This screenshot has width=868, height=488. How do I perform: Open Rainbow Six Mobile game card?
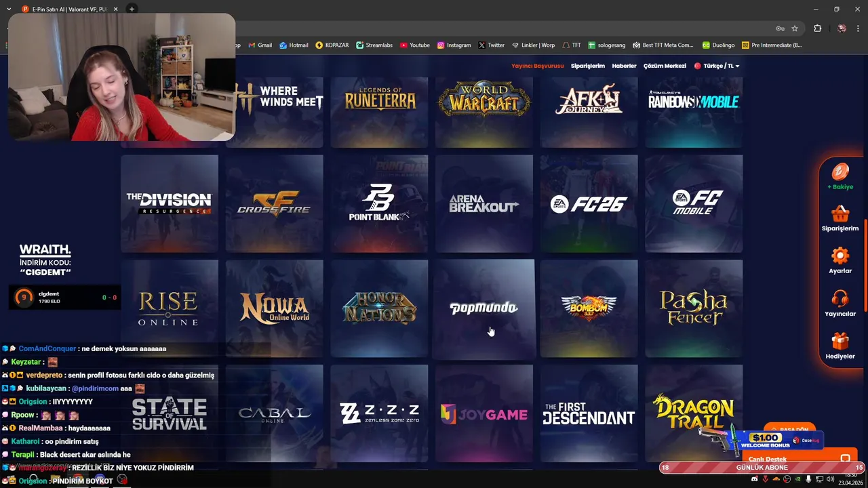pyautogui.click(x=694, y=111)
